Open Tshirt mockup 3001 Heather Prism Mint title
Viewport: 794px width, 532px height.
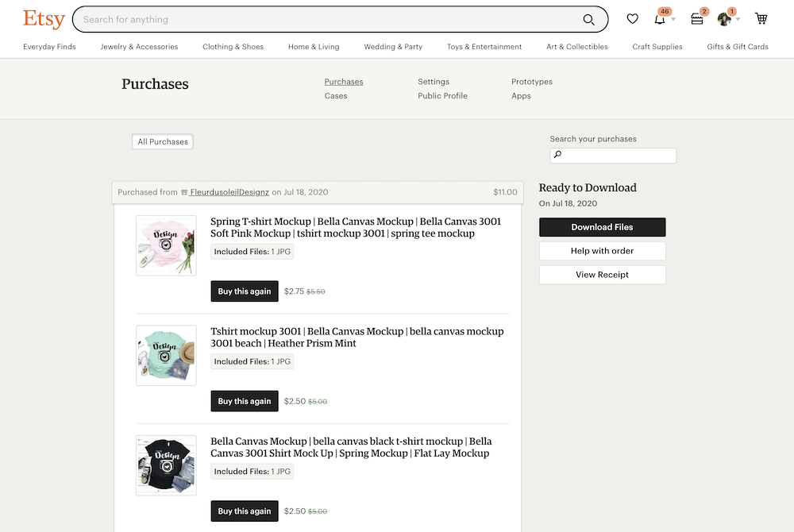tap(357, 337)
